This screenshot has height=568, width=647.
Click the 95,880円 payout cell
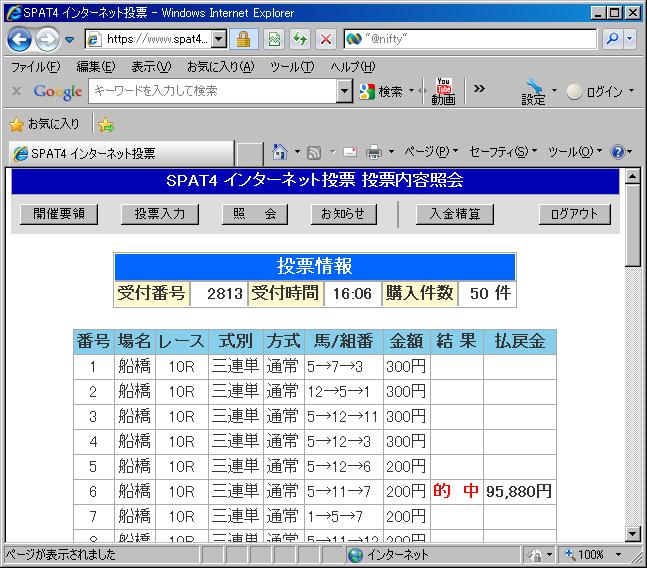pyautogui.click(x=519, y=492)
